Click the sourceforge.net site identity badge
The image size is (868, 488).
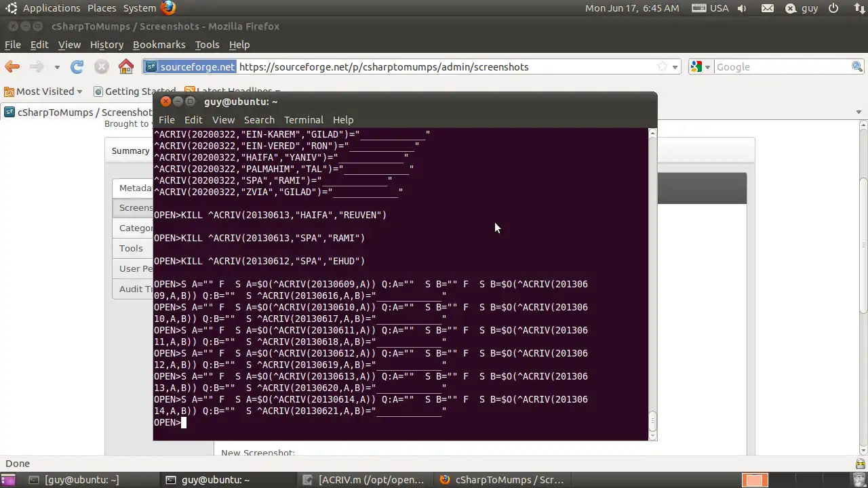[191, 66]
